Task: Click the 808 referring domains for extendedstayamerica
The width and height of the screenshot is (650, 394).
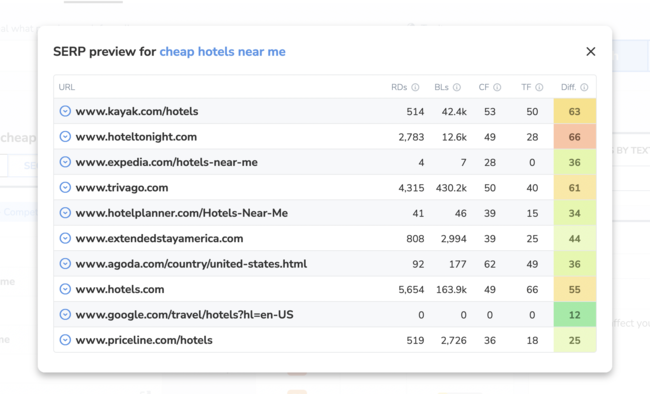Action: [x=415, y=238]
